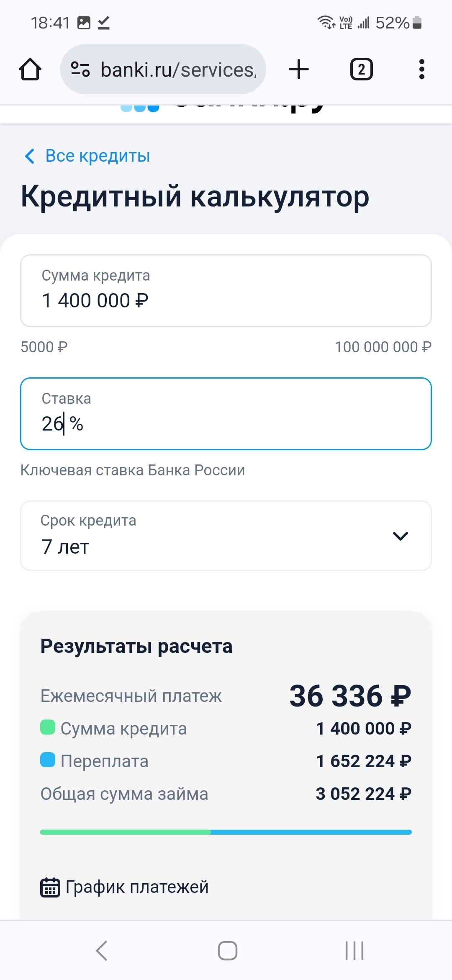Image resolution: width=452 pixels, height=980 pixels.
Task: Open График платежей payment schedule
Action: pyautogui.click(x=137, y=887)
